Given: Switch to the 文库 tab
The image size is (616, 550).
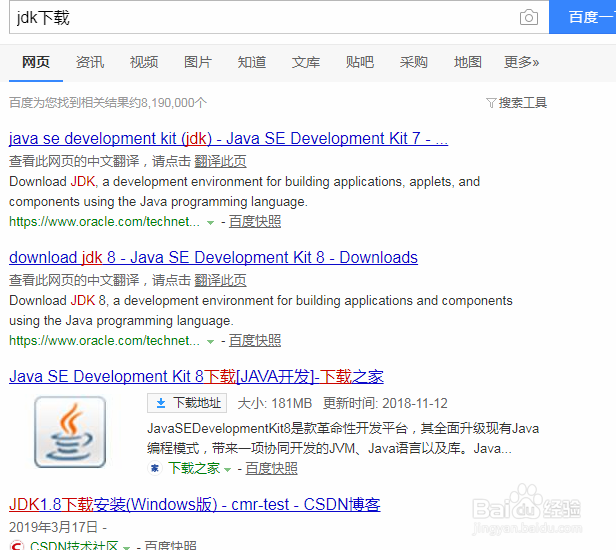Looking at the screenshot, I should [306, 62].
